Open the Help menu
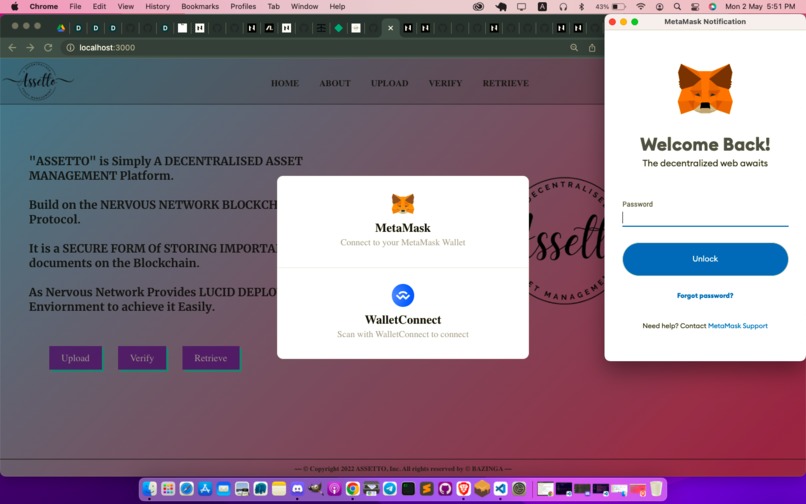 (337, 6)
